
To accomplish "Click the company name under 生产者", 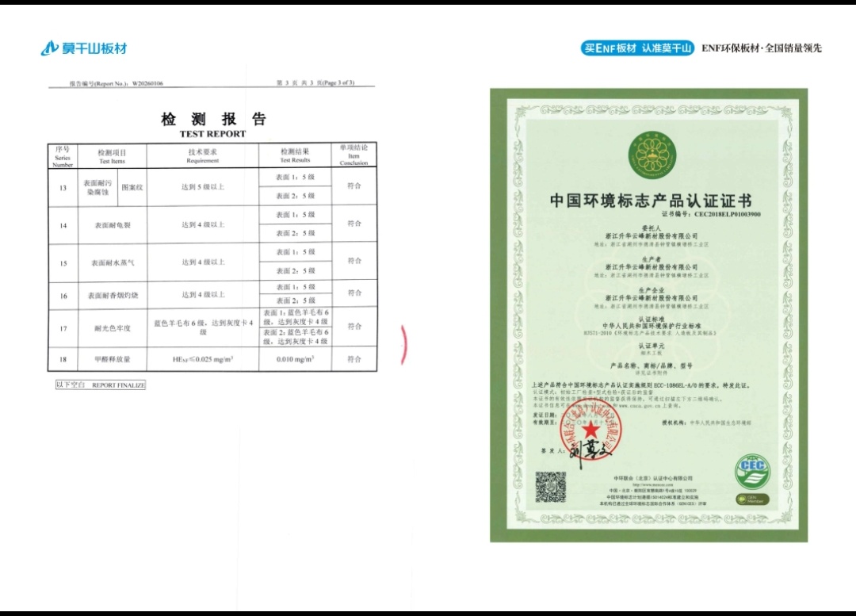I will (x=652, y=267).
